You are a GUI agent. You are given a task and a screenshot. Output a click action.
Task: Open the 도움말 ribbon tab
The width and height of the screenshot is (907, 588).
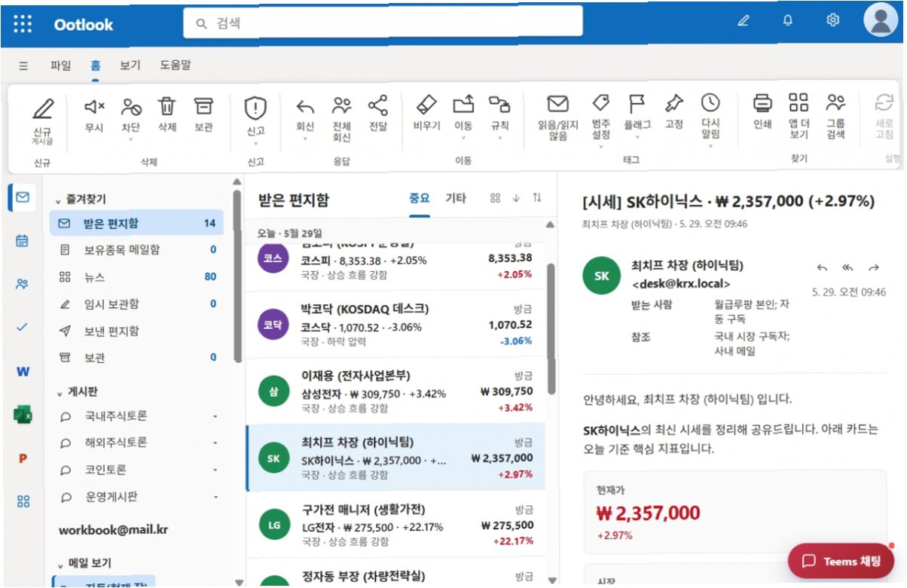pyautogui.click(x=175, y=66)
